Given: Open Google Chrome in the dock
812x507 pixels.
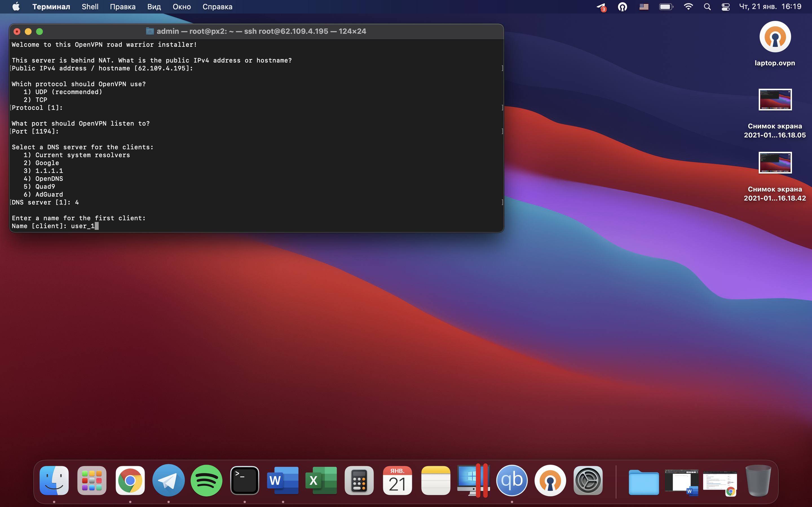Looking at the screenshot, I should point(130,480).
